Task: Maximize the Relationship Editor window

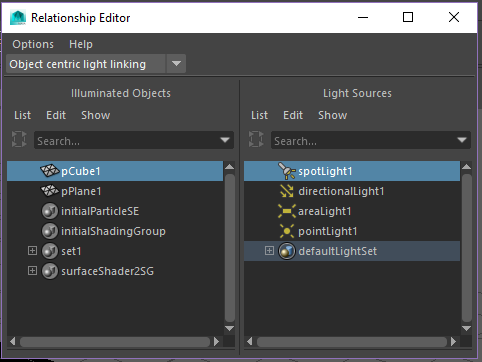Action: (x=408, y=17)
